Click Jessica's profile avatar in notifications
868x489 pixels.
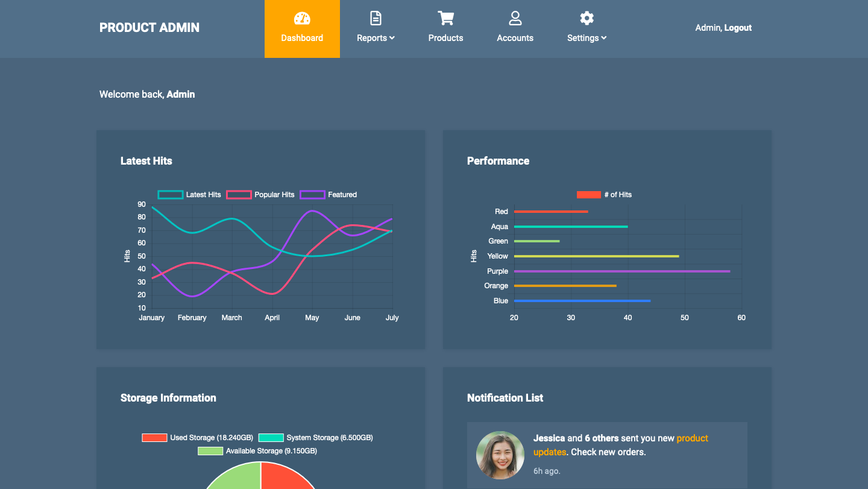[x=500, y=455]
